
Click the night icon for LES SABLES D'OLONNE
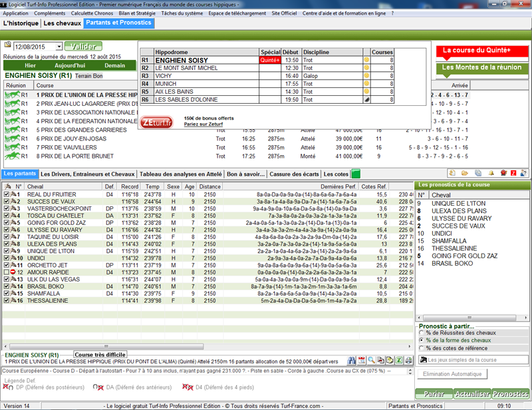pos(366,100)
